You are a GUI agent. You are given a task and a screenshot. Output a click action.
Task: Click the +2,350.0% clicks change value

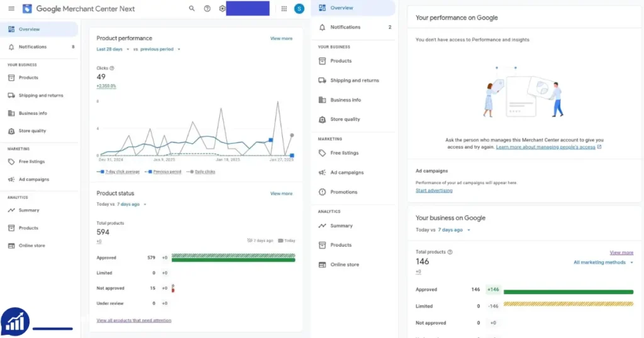tap(106, 86)
